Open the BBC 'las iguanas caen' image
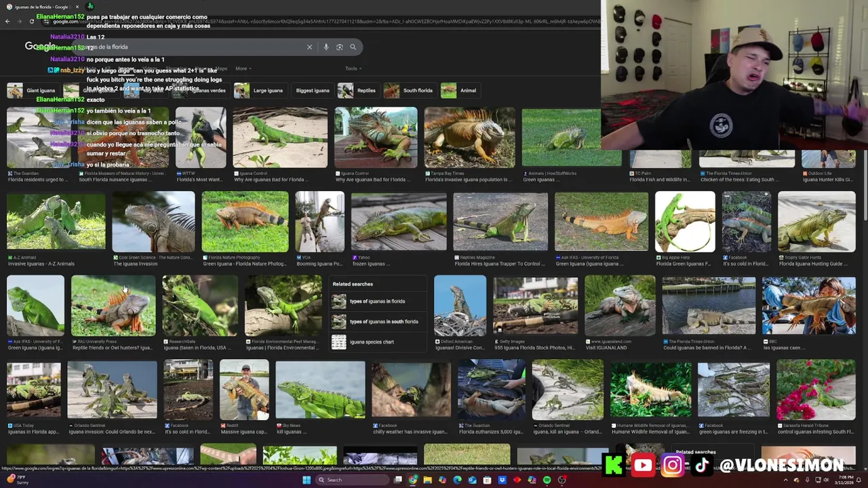 [808, 305]
